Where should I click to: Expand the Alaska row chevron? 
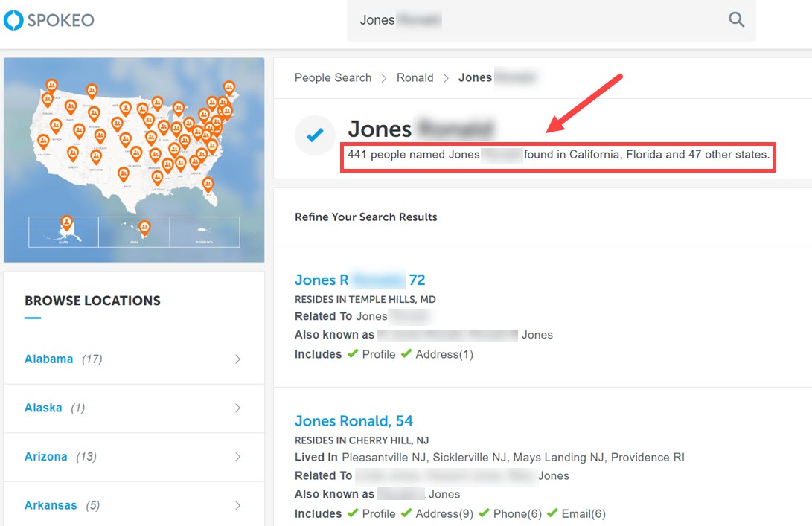pyautogui.click(x=237, y=408)
